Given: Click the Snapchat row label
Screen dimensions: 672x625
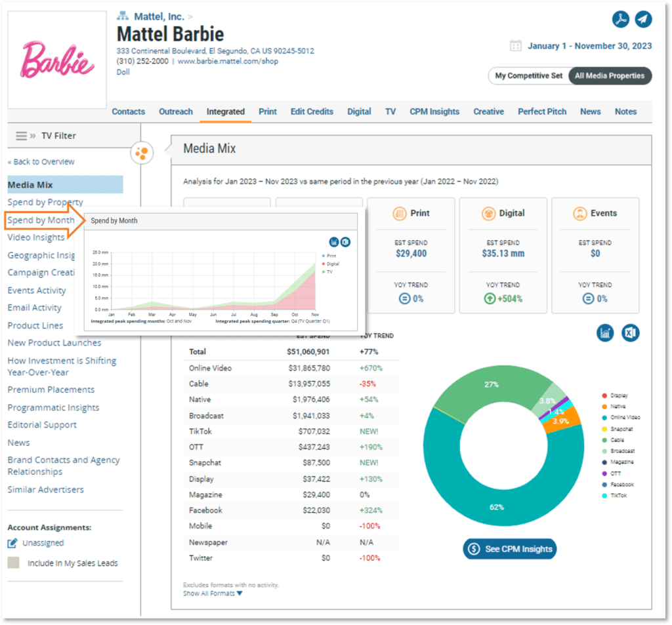Looking at the screenshot, I should pyautogui.click(x=205, y=462).
